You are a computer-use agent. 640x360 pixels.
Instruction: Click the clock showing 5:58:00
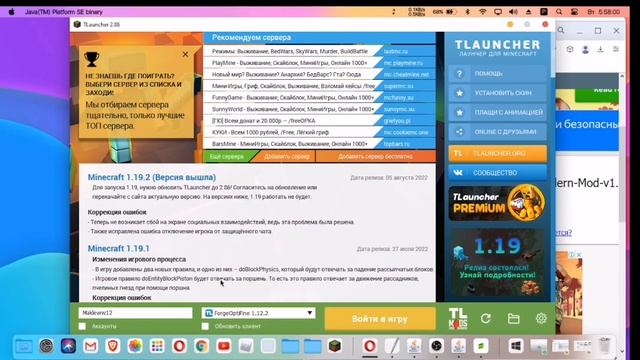pos(604,12)
